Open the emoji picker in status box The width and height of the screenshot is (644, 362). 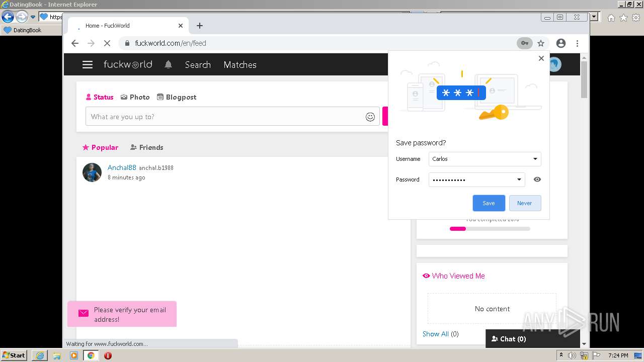370,117
